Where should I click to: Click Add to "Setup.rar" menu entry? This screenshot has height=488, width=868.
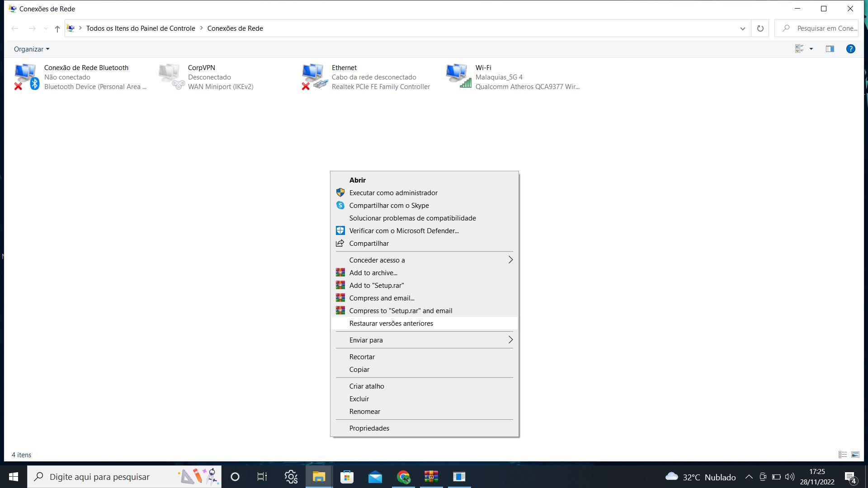(376, 285)
